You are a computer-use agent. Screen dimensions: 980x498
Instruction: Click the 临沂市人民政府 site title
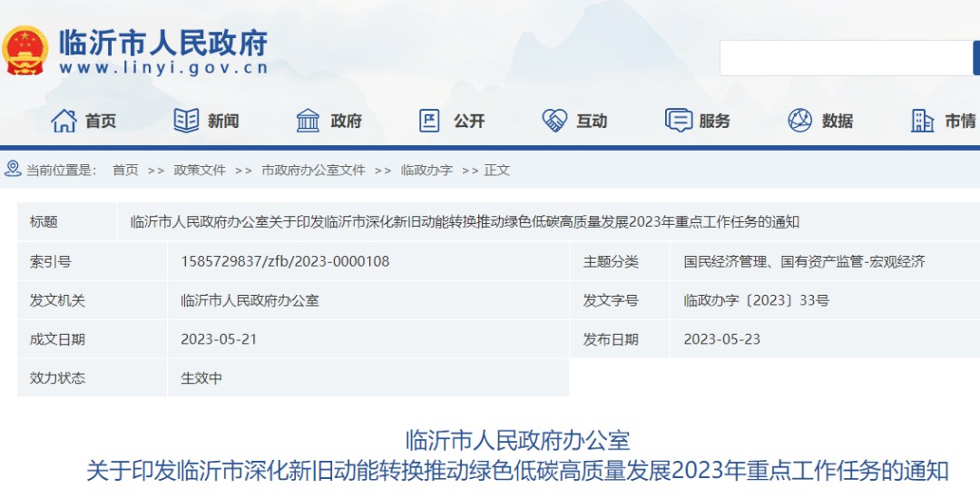(x=163, y=43)
